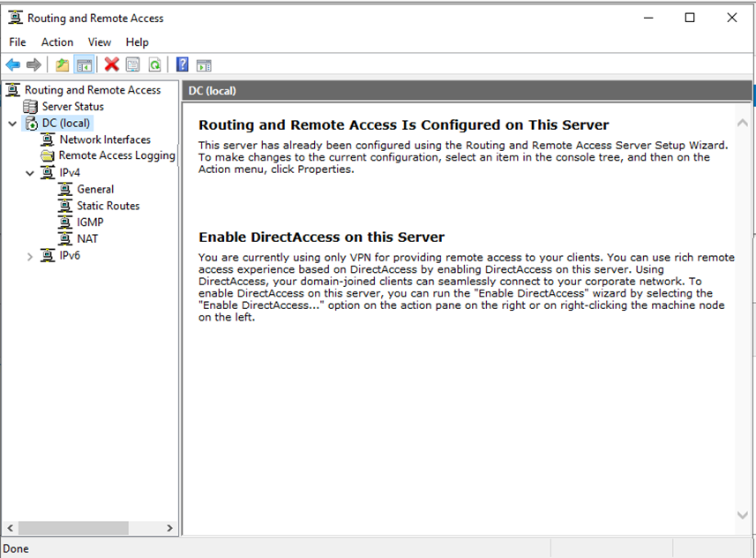
Task: Click the IGMP node icon
Action: (65, 222)
